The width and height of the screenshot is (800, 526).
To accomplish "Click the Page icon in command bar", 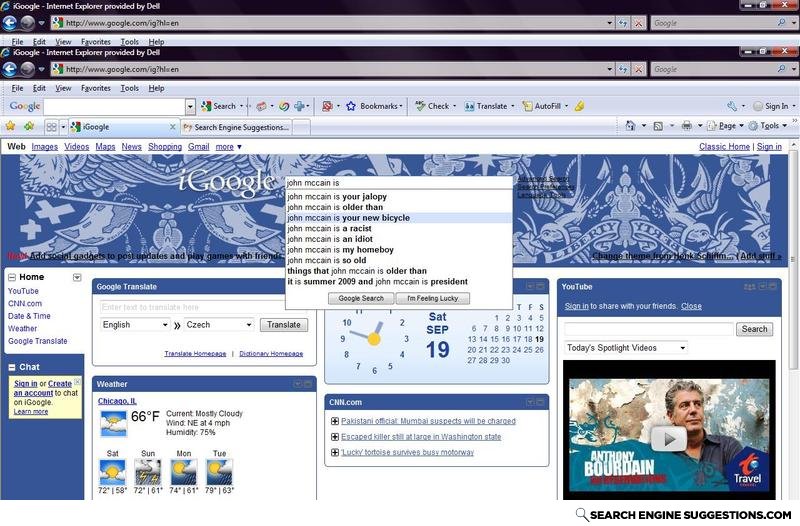I will pyautogui.click(x=712, y=126).
